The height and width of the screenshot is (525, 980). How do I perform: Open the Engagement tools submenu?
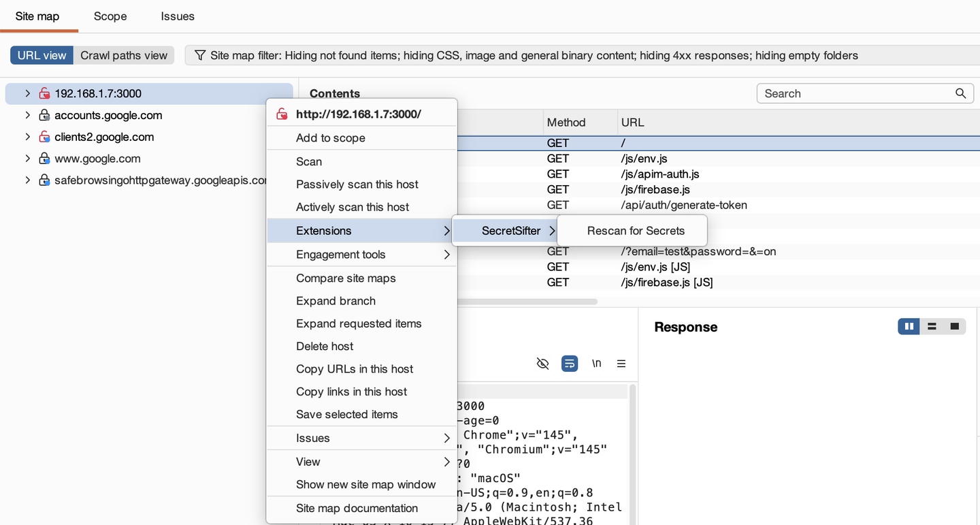[x=361, y=255]
